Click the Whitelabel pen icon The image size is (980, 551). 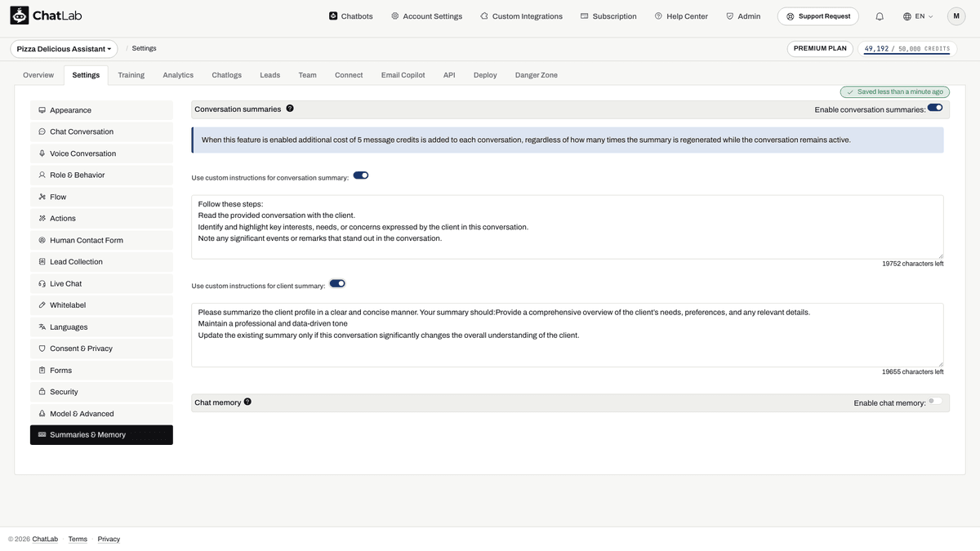coord(42,305)
